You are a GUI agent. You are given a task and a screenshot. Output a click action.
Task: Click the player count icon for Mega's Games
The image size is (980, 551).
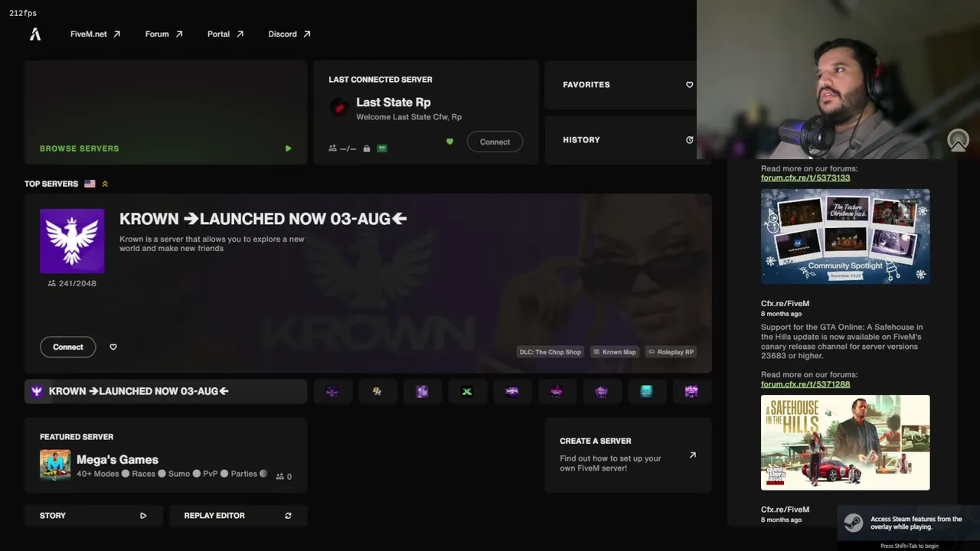(280, 476)
